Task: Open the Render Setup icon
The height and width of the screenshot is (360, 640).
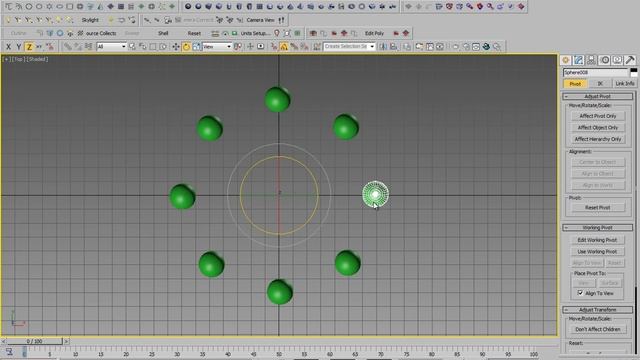Action: (x=466, y=47)
